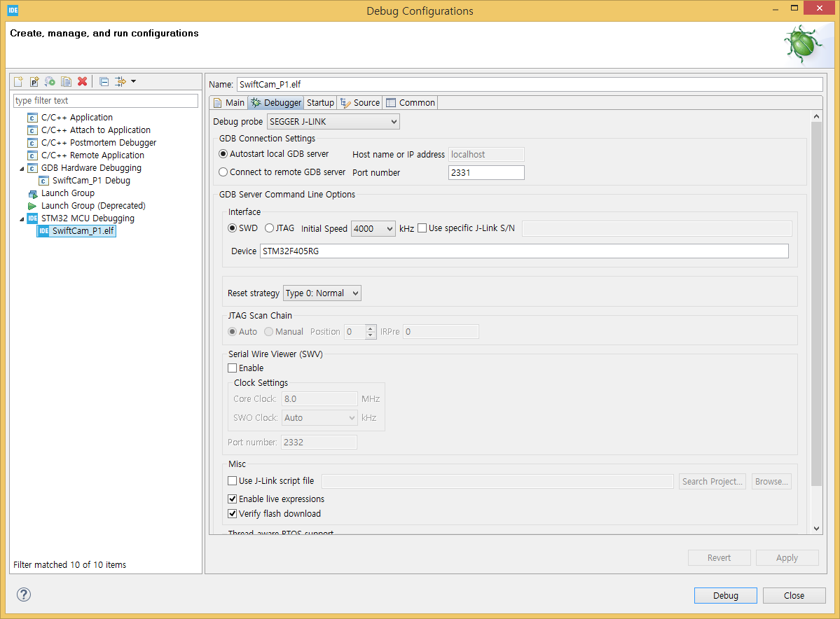Screen dimensions: 840x619
Task: Delete selected launch configuration with red X
Action: 82,81
